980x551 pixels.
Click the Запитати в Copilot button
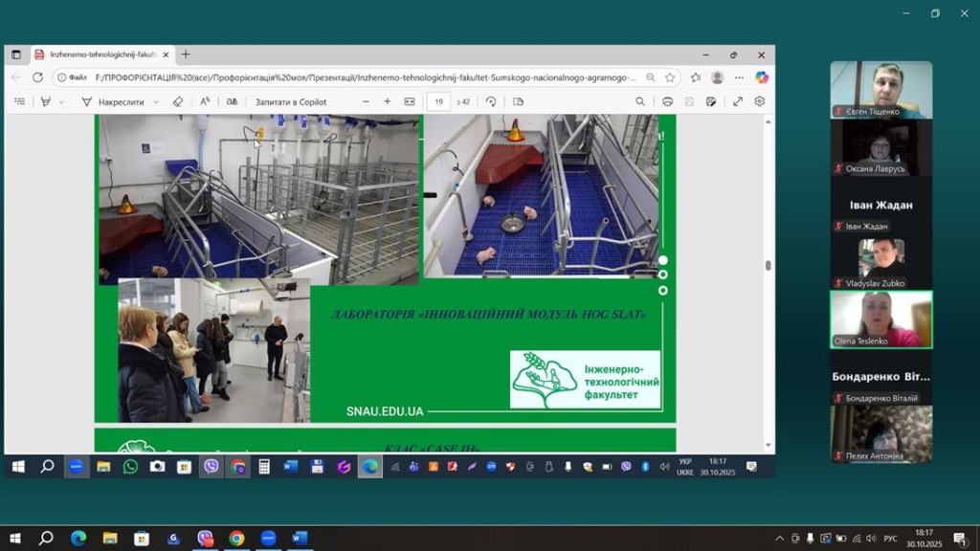click(290, 101)
